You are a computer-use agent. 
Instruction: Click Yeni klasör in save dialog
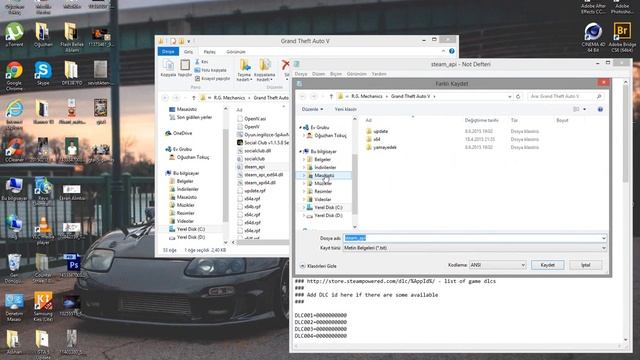click(345, 109)
